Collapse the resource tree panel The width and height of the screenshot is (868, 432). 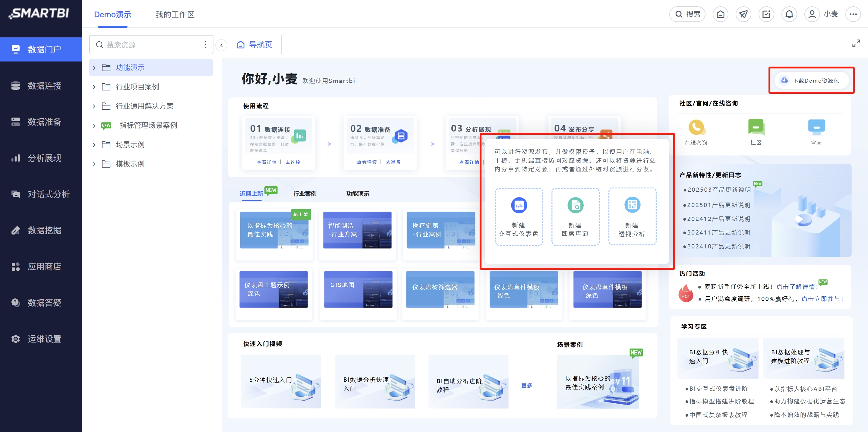click(221, 45)
